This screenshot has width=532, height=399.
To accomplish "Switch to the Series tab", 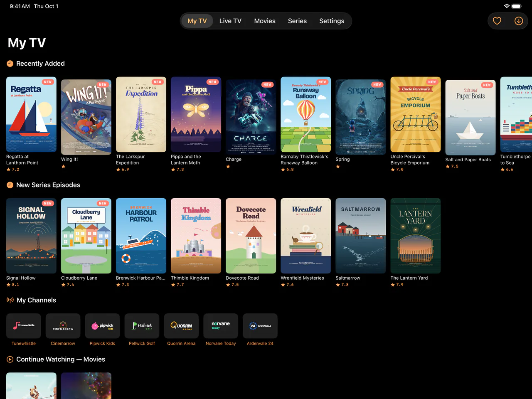I will coord(297,21).
